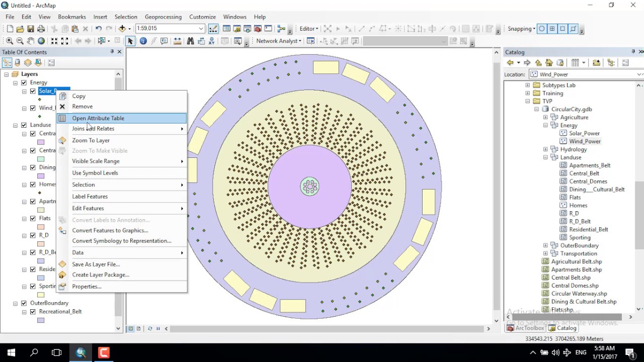Screen dimensions: 644x362
Task: Toggle Vertex Snapping in Snapping toolbar
Action: coord(563,29)
